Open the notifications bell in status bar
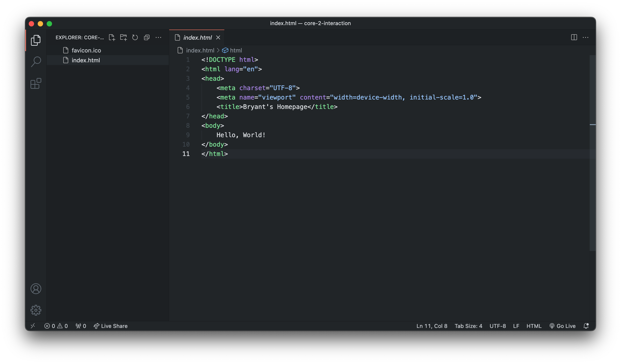 pyautogui.click(x=586, y=326)
